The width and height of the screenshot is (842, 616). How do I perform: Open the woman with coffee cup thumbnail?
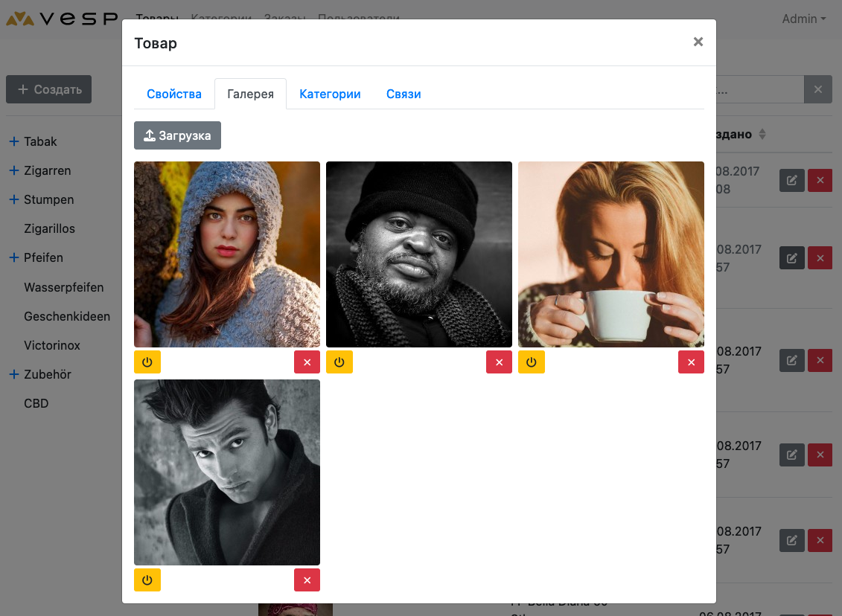pyautogui.click(x=610, y=254)
